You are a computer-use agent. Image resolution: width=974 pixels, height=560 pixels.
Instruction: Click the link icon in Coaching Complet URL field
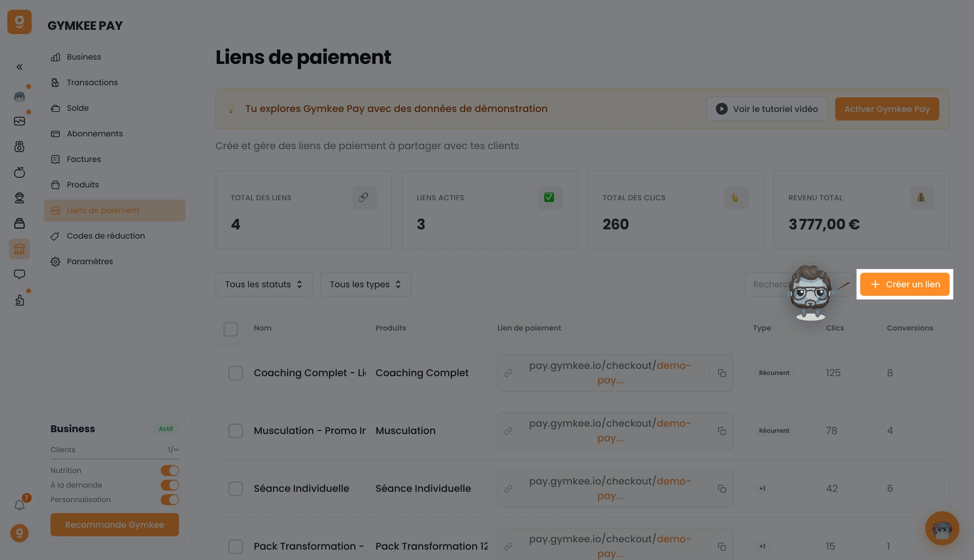(508, 373)
